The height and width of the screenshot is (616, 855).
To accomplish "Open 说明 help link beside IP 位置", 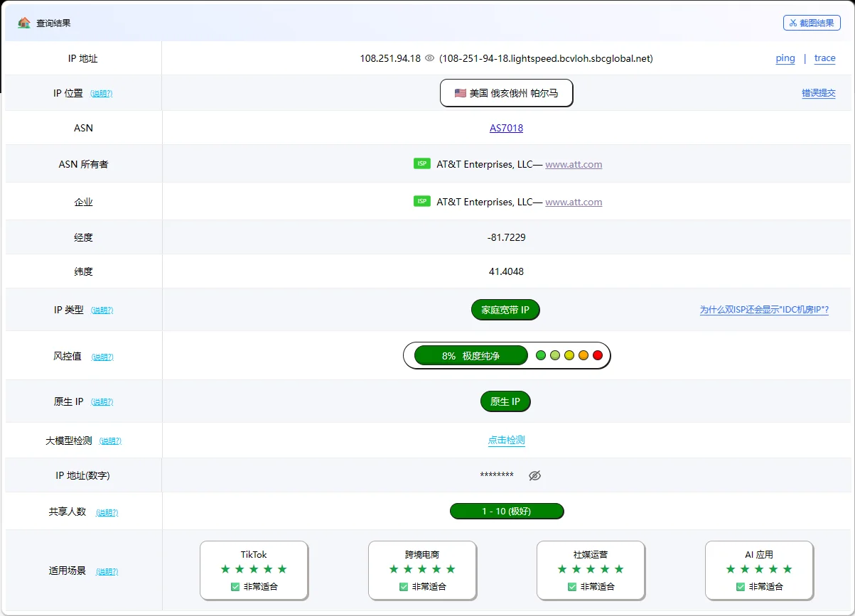I will coord(102,94).
